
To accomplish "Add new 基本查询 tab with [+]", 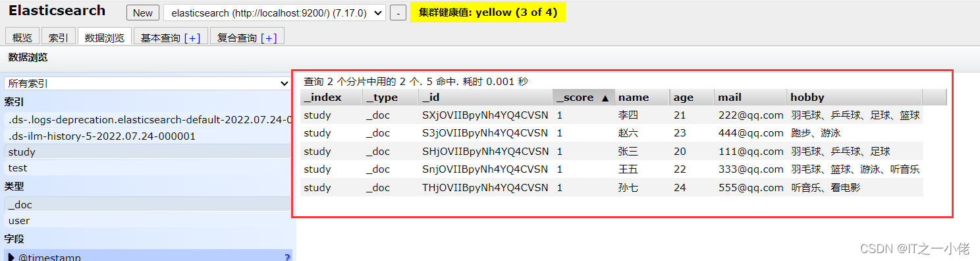I will point(192,38).
